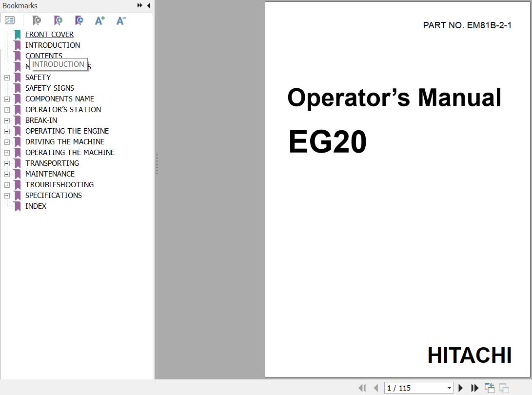The image size is (532, 395).
Task: Open the page number dropdown arrow
Action: click(x=449, y=388)
